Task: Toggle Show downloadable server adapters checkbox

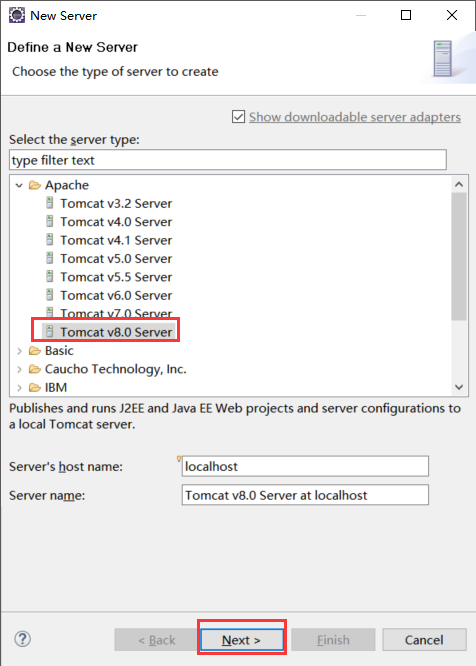Action: [x=238, y=116]
